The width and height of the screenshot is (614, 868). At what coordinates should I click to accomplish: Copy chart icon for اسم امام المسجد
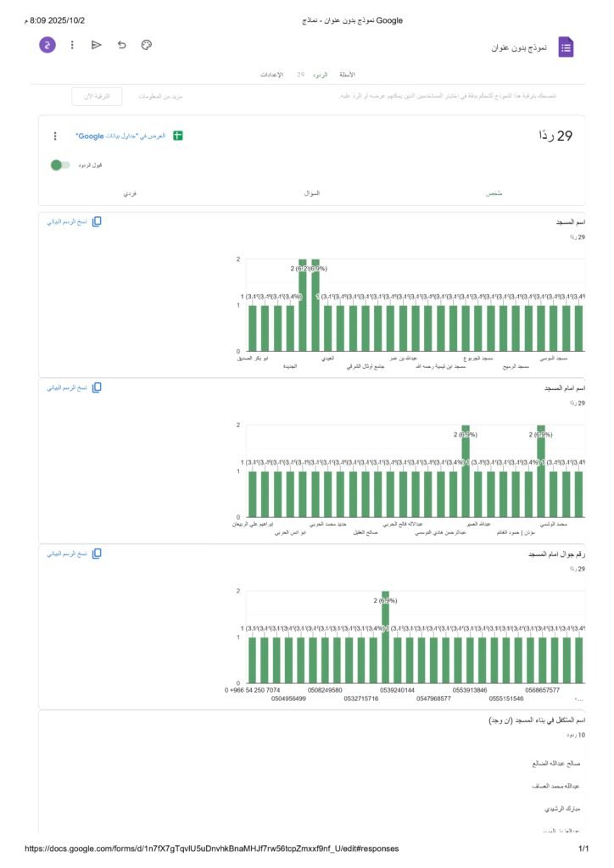click(x=97, y=387)
